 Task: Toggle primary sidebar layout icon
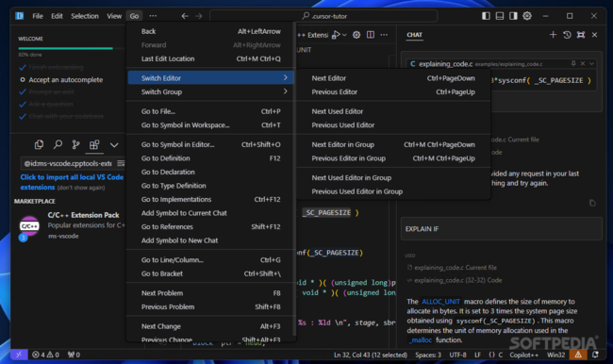(x=486, y=16)
